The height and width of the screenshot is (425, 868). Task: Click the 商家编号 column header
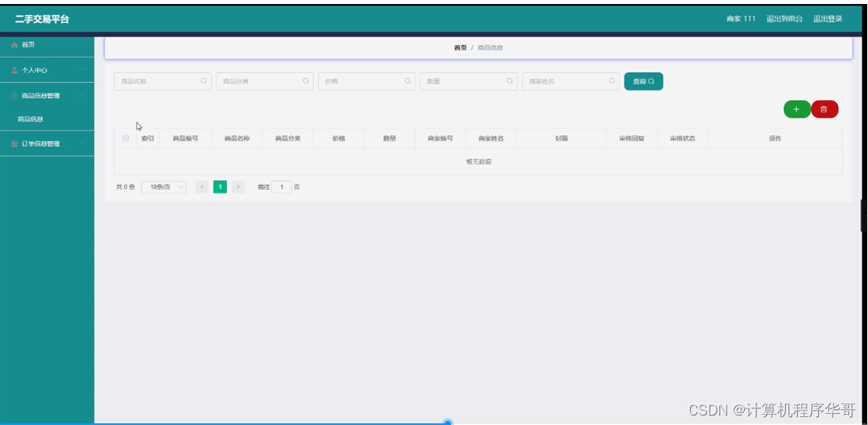coord(440,138)
